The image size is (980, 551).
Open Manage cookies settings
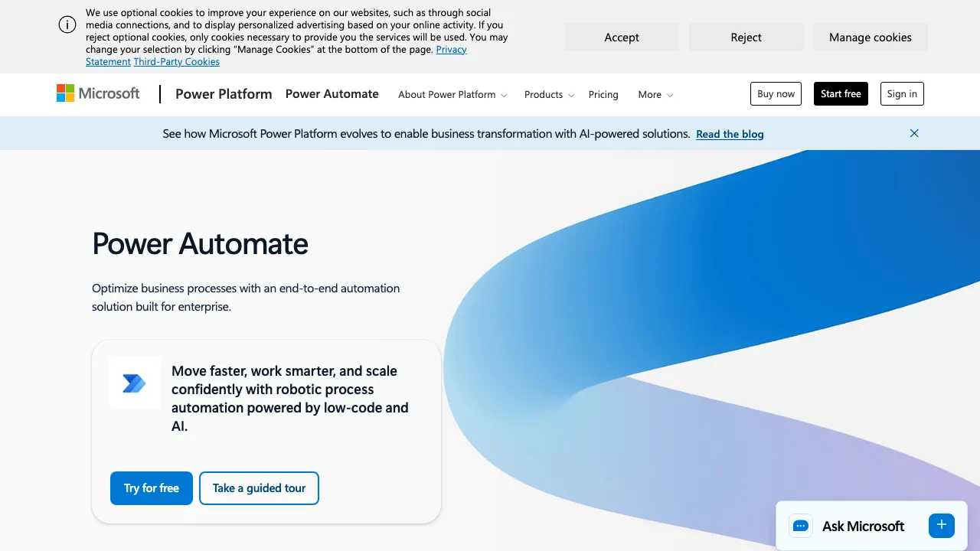point(871,37)
